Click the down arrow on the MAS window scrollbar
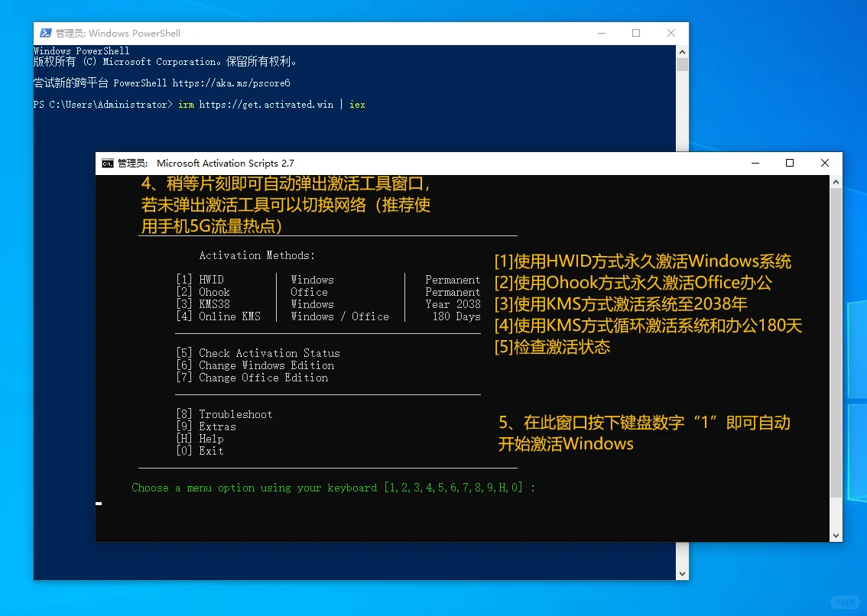The height and width of the screenshot is (616, 867). click(x=836, y=534)
